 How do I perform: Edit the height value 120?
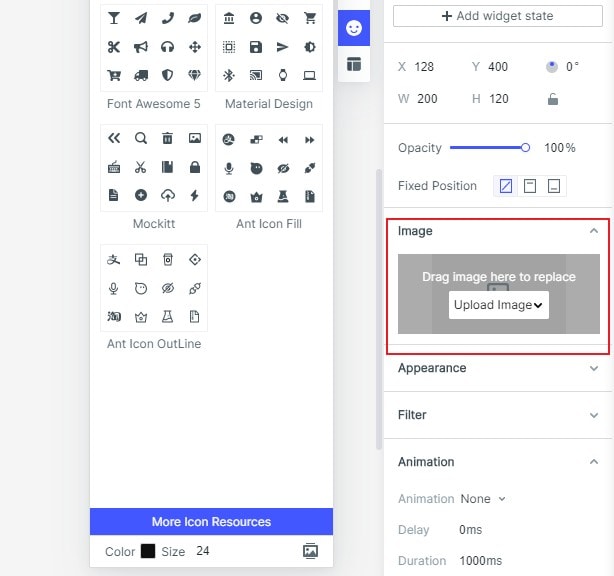click(x=498, y=99)
